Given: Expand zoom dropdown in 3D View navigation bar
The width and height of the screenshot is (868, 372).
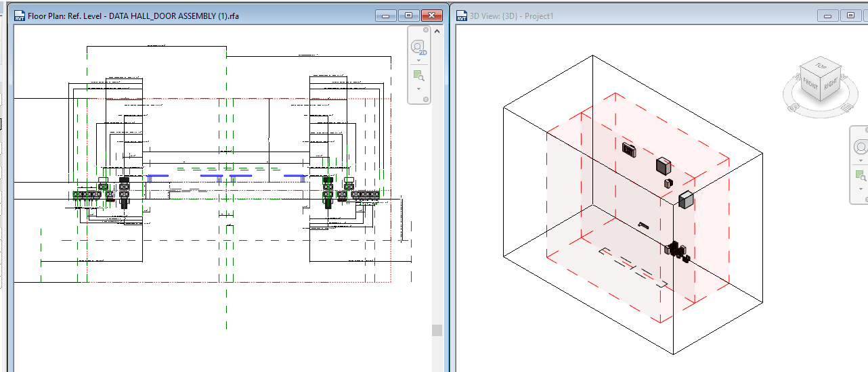Looking at the screenshot, I should coord(861,189).
